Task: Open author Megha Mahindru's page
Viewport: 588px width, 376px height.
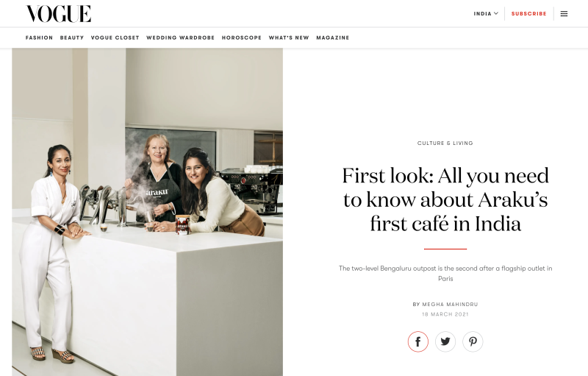Action: 450,305
